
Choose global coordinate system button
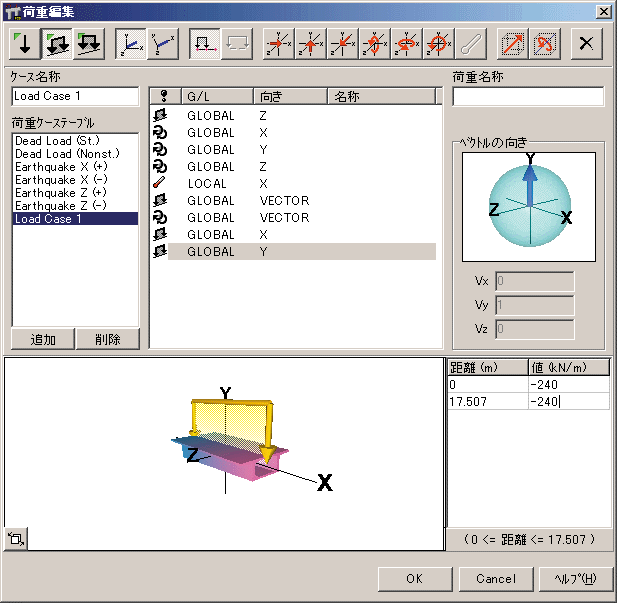tap(131, 44)
